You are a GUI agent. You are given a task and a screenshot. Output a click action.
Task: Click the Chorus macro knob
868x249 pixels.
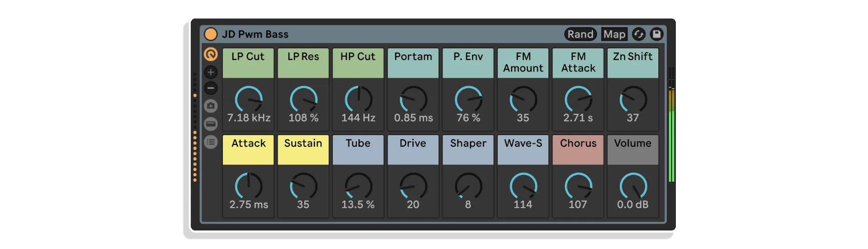[x=578, y=186]
